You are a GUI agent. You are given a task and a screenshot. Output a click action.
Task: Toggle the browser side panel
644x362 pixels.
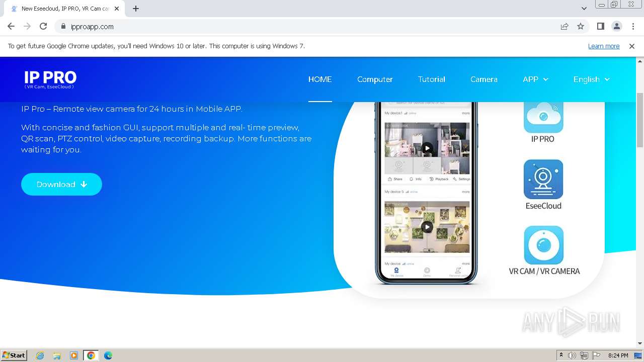(x=600, y=26)
